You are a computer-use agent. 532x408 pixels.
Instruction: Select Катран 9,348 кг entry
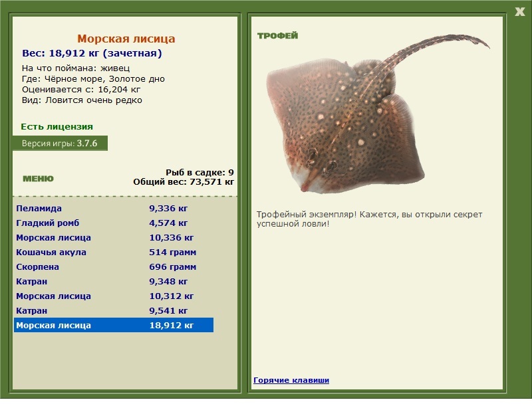tap(114, 281)
